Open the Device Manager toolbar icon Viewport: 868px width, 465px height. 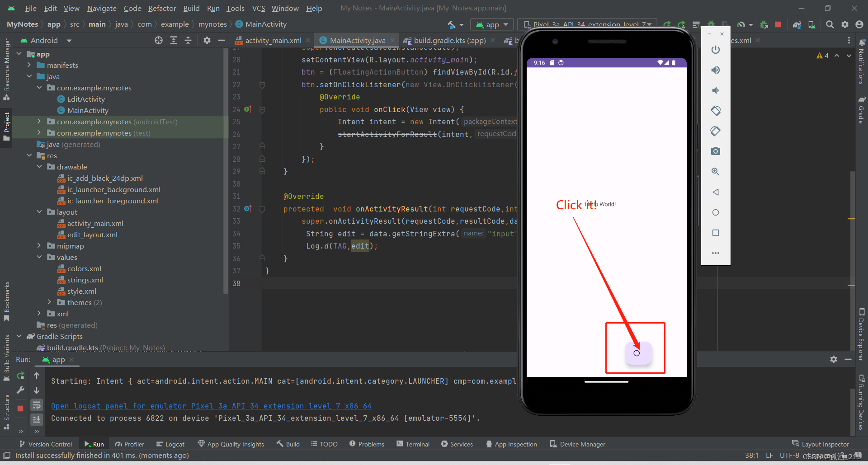pos(812,24)
